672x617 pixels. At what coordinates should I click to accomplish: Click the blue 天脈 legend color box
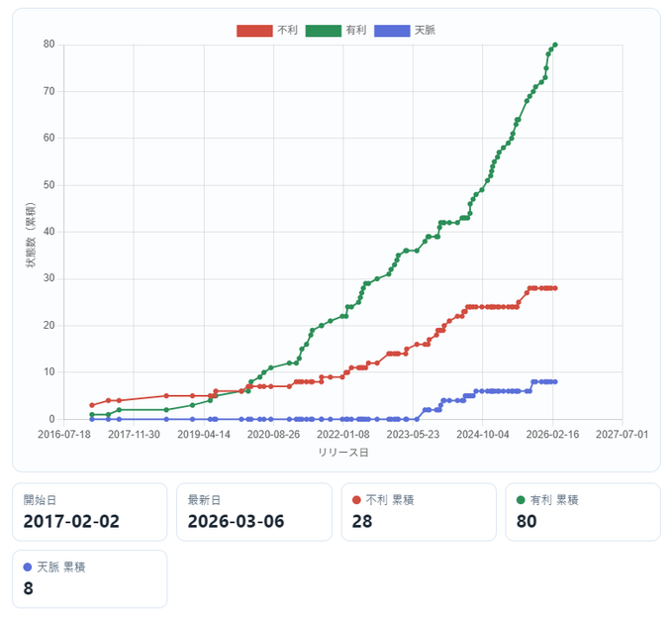(x=391, y=31)
